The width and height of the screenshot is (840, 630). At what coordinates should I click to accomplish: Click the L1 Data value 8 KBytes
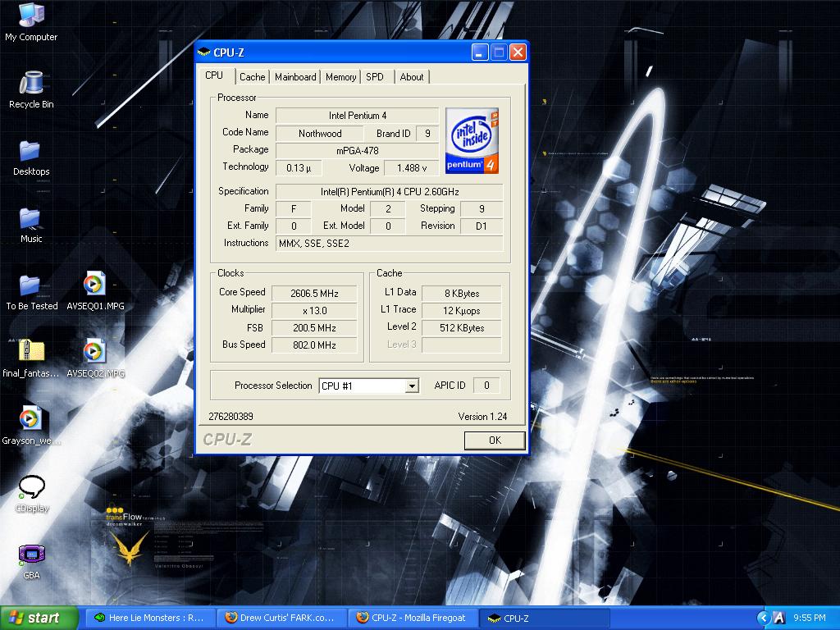pyautogui.click(x=462, y=294)
